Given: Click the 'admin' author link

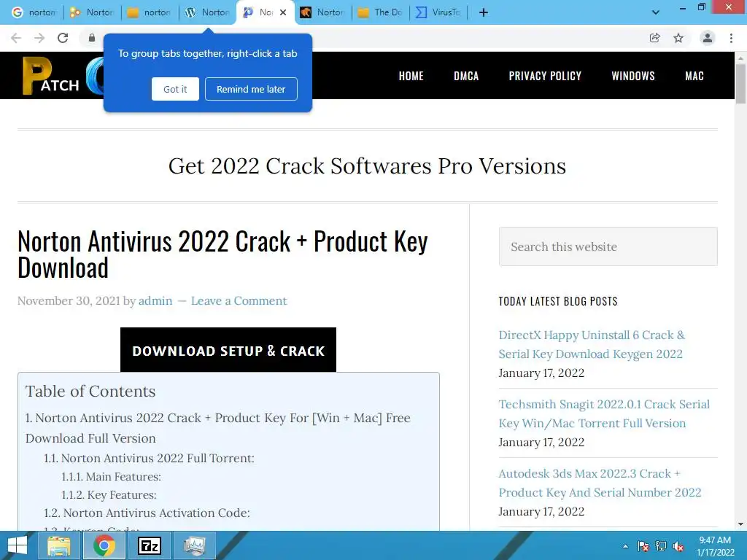Looking at the screenshot, I should (x=155, y=301).
